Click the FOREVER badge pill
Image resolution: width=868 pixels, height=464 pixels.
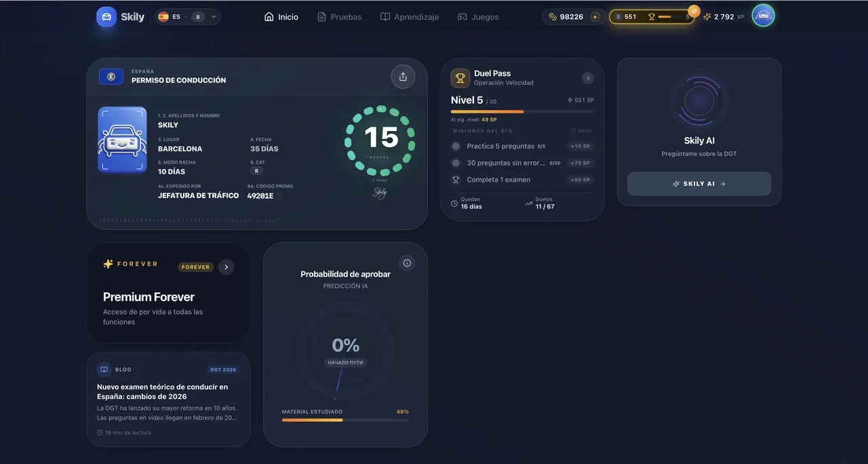click(x=196, y=267)
